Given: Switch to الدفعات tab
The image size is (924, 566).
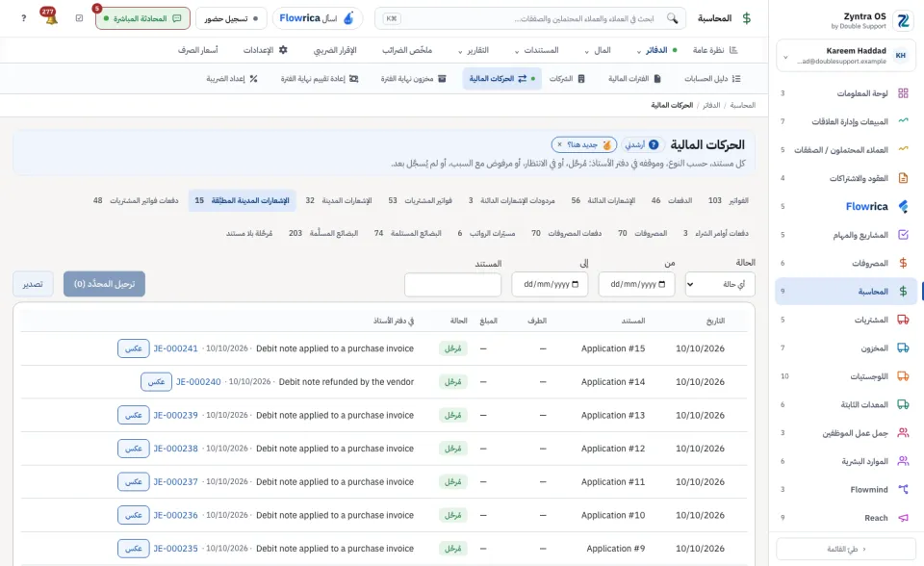Looking at the screenshot, I should coord(671,200).
